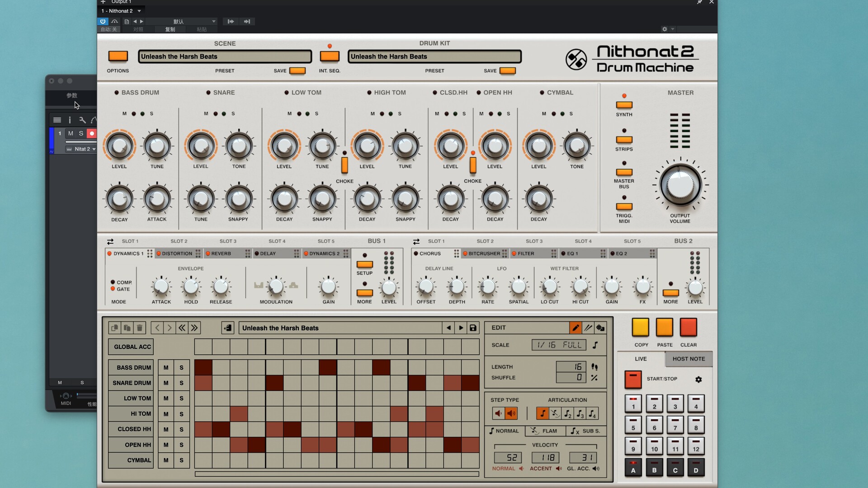Load previous pattern with left triangle arrow
The width and height of the screenshot is (868, 488).
(448, 328)
